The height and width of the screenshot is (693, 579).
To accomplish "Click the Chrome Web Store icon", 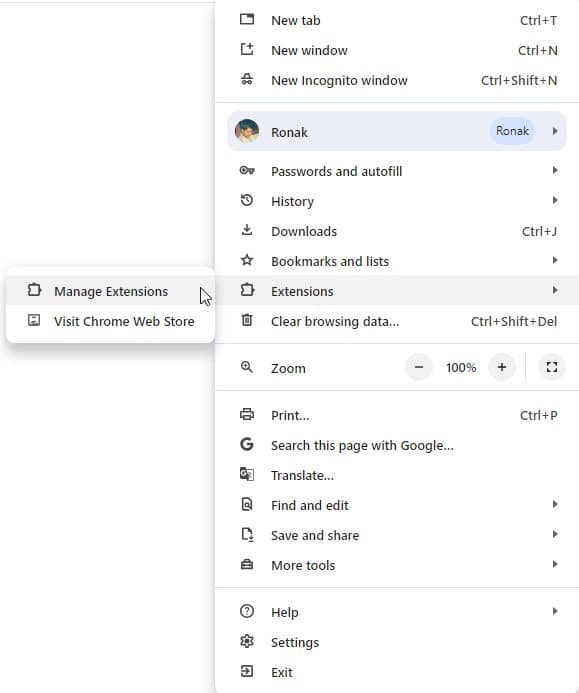I will click(x=34, y=320).
